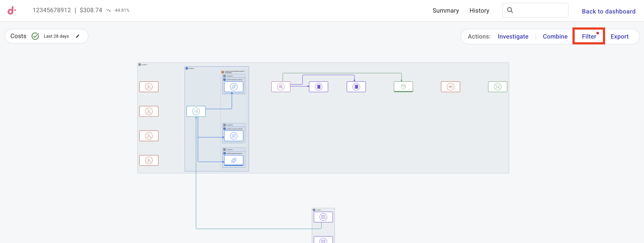
Task: Click the EC2 instance in eu-west-3a subnet
Action: [x=233, y=87]
